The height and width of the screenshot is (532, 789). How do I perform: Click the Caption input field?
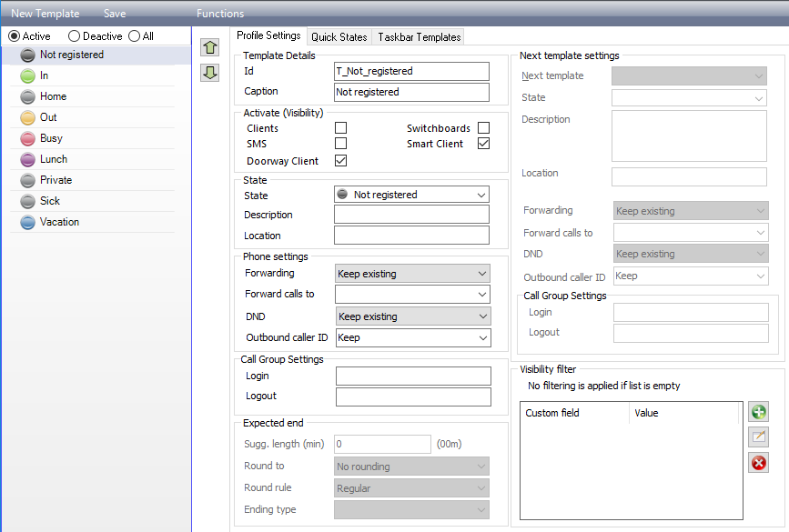point(411,92)
